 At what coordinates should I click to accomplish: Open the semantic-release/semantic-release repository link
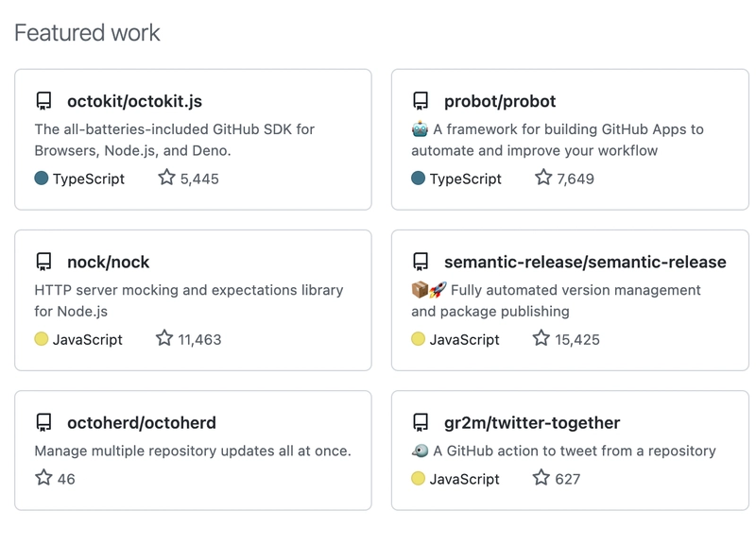[585, 262]
